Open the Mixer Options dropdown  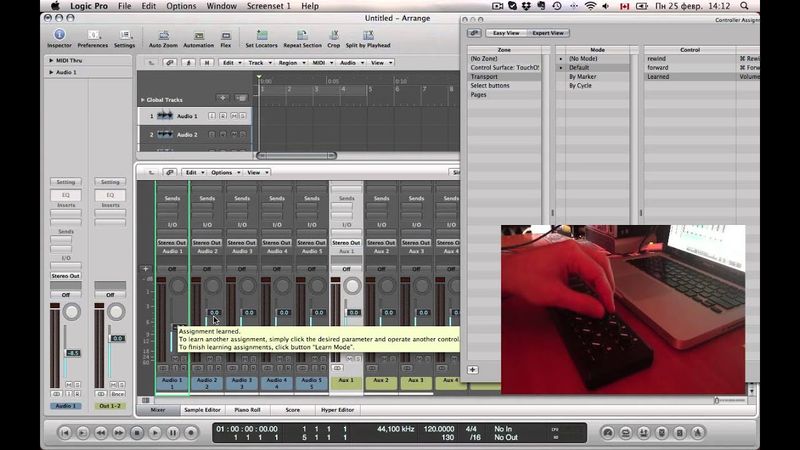pyautogui.click(x=224, y=172)
